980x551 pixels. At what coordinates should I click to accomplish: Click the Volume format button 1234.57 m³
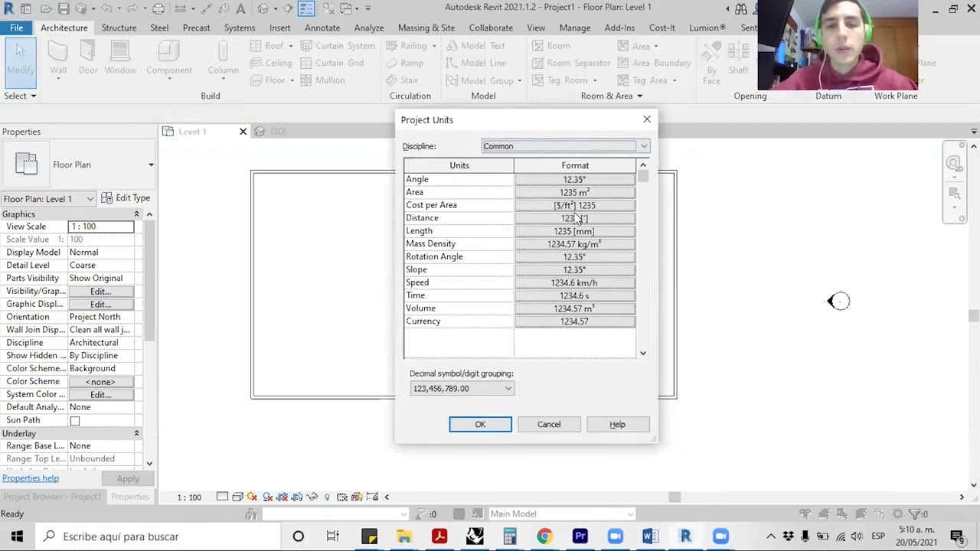coord(574,308)
